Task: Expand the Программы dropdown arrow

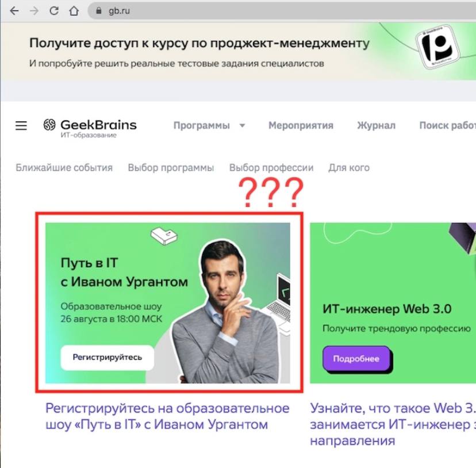Action: tap(242, 125)
